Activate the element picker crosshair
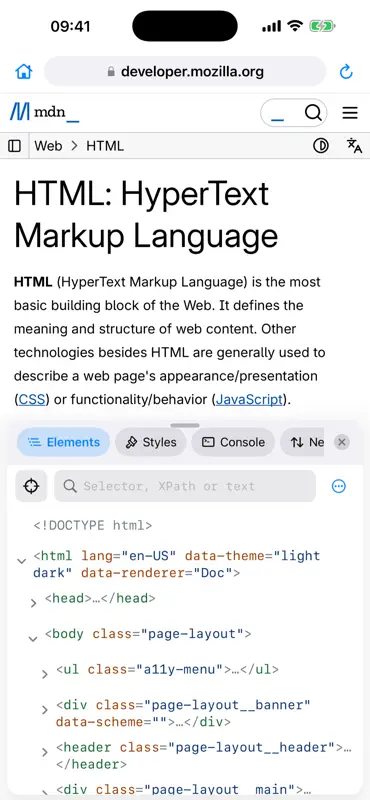 click(x=31, y=486)
